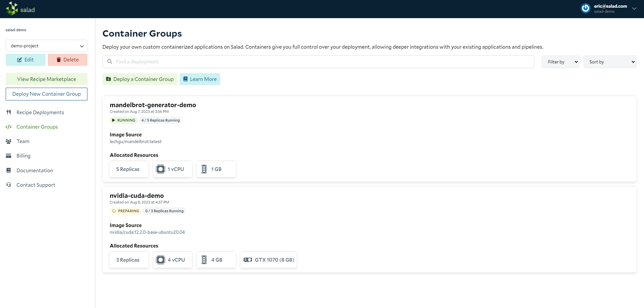Screen dimensions: 644x308
Task: Click the memory icon beside 4 GB
Action: [x=204, y=260]
